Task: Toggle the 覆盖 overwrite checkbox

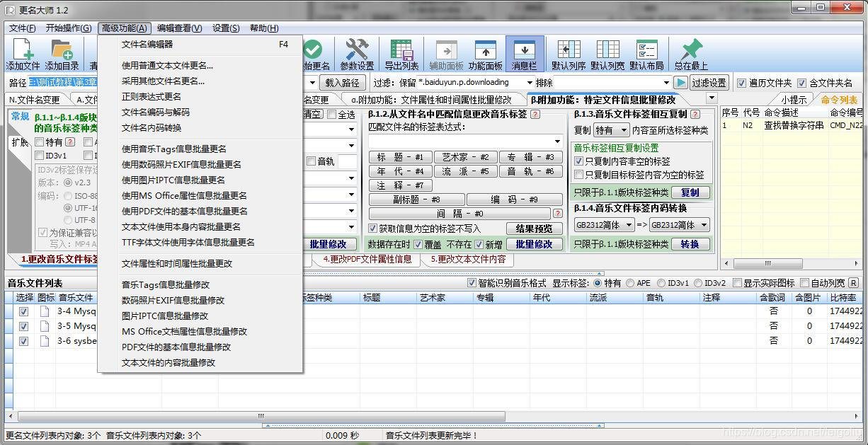Action: click(x=418, y=244)
